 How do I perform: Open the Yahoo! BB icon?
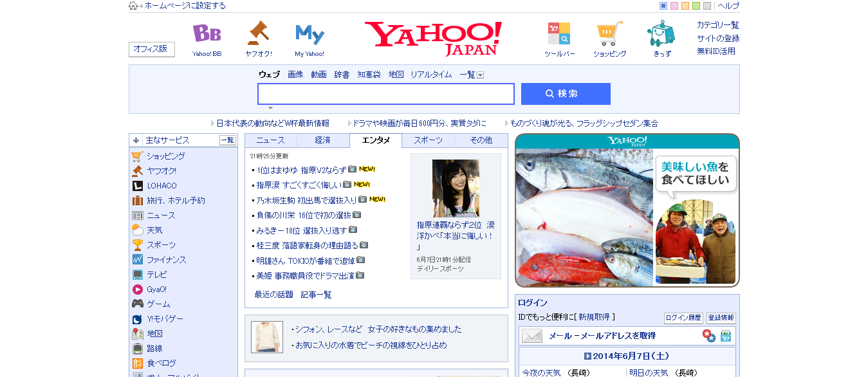(207, 33)
